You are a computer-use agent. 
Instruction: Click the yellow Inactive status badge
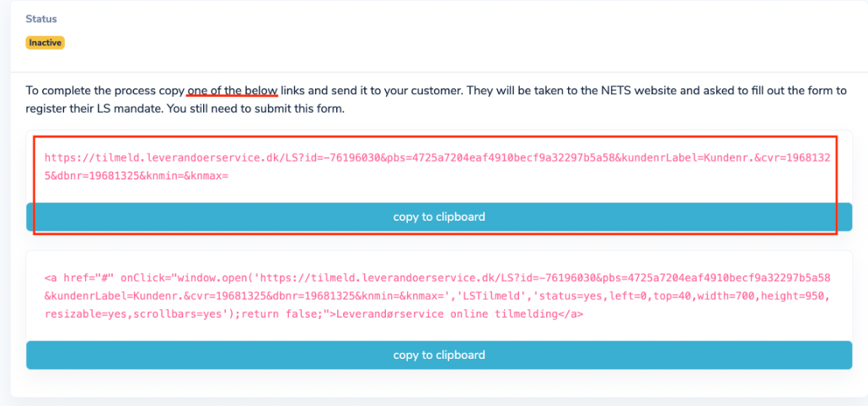tap(45, 43)
